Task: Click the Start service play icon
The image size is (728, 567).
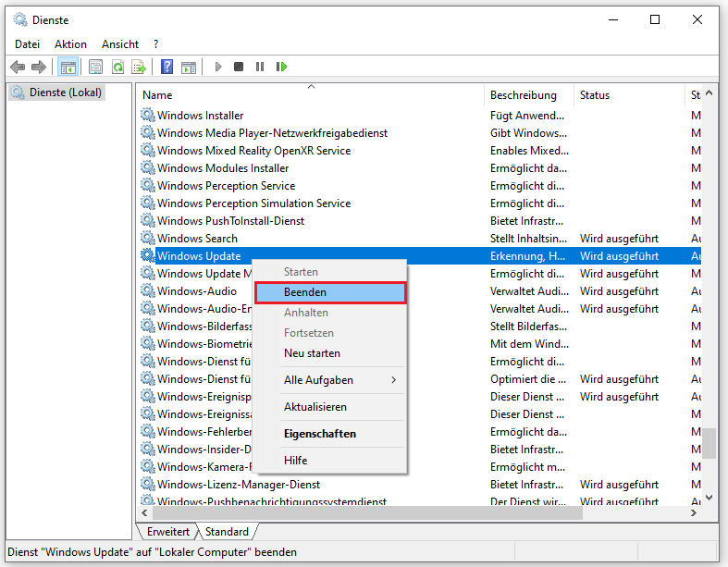Action: click(x=218, y=67)
